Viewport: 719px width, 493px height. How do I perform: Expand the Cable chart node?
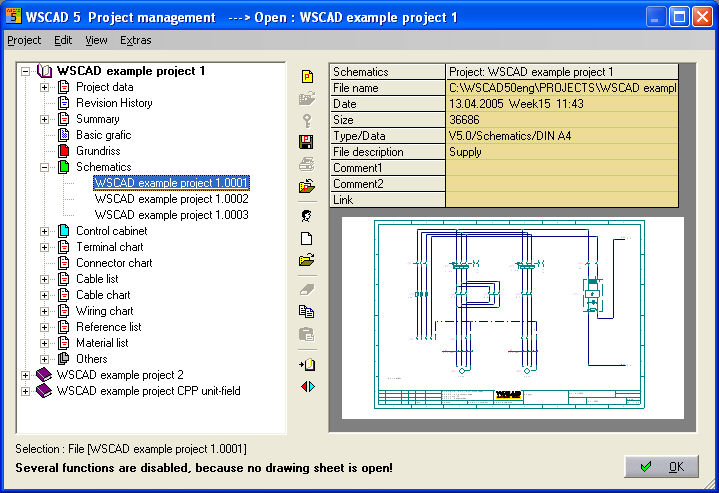point(44,295)
